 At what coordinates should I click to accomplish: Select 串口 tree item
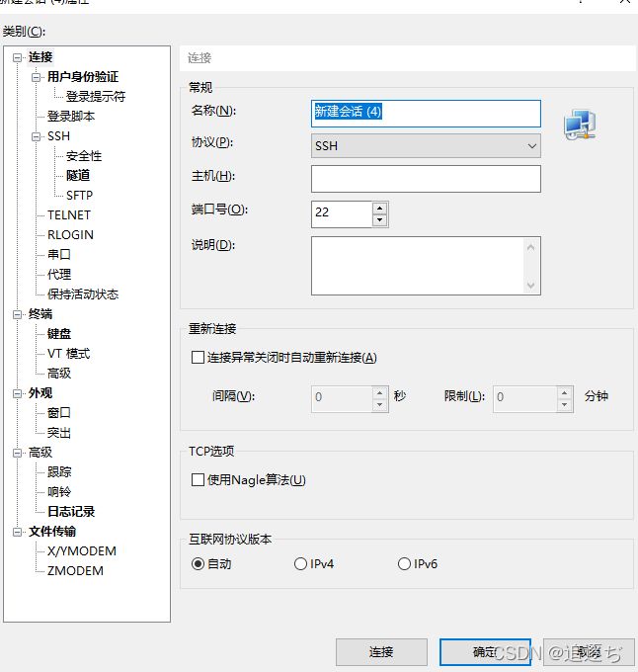point(58,255)
